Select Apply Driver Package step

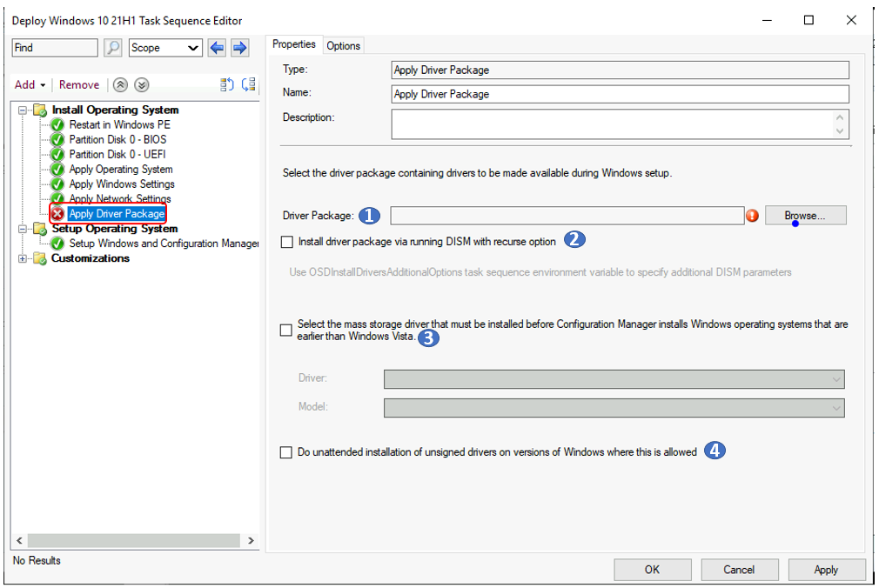[x=117, y=214]
